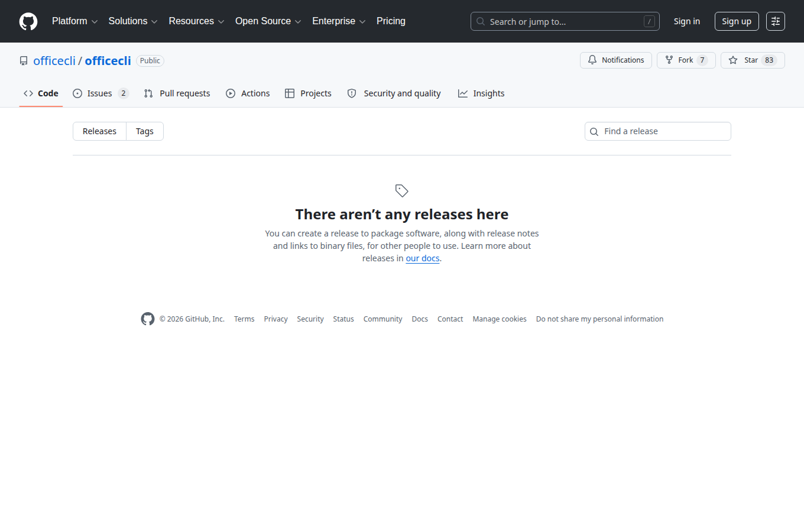The image size is (804, 532).
Task: Open the officecli owner profile link
Action: pos(54,61)
